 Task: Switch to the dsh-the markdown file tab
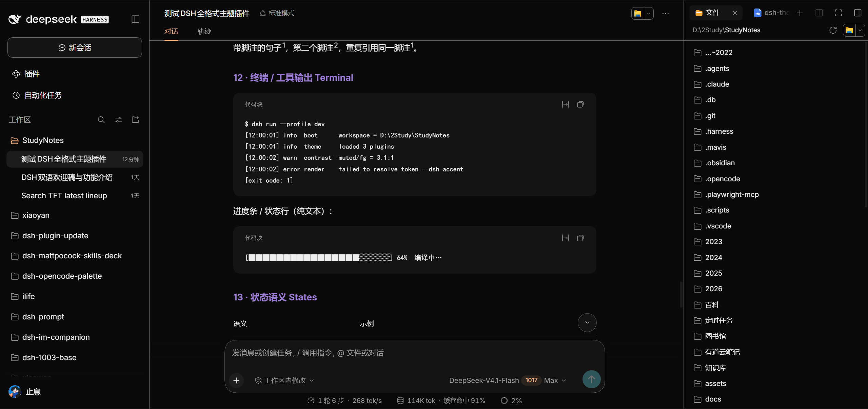click(x=771, y=13)
